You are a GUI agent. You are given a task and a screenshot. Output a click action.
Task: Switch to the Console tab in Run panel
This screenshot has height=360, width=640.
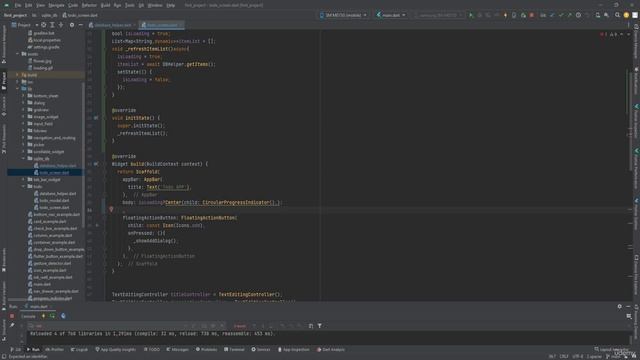point(28,316)
